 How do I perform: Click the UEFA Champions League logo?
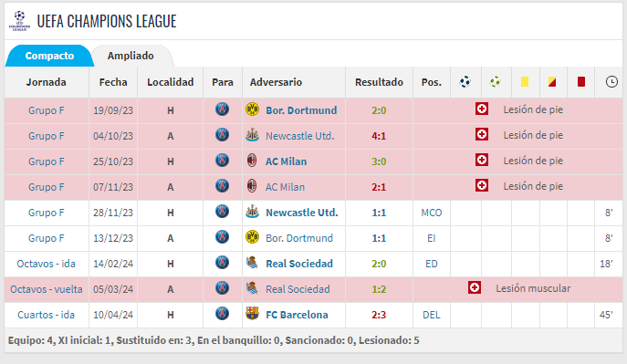click(19, 21)
